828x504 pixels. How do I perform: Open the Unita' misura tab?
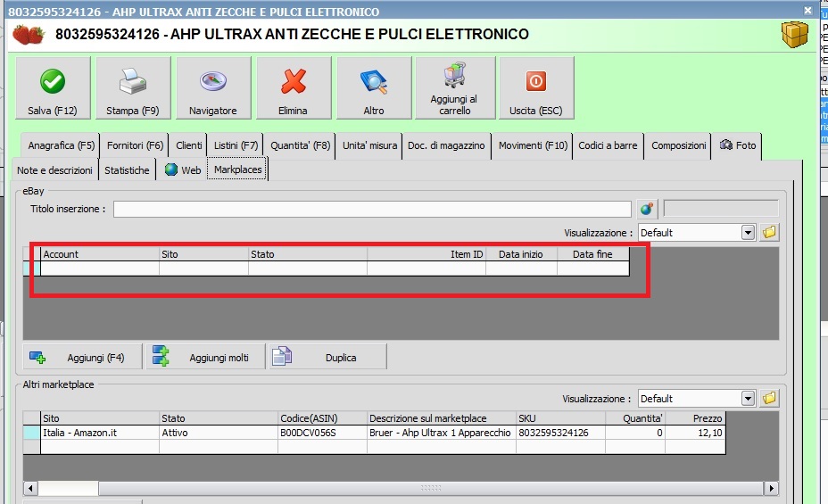[369, 145]
